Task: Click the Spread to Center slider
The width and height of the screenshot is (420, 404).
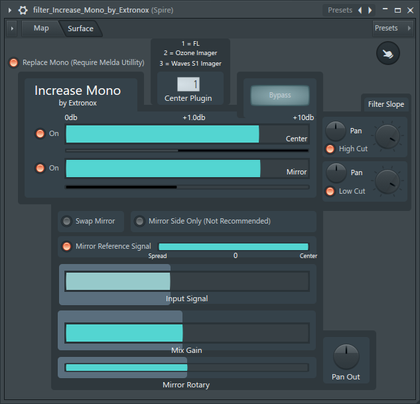Action: click(233, 247)
